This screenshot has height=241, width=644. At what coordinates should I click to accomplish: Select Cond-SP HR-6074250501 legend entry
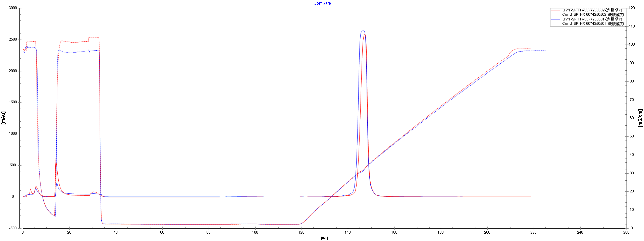593,24
